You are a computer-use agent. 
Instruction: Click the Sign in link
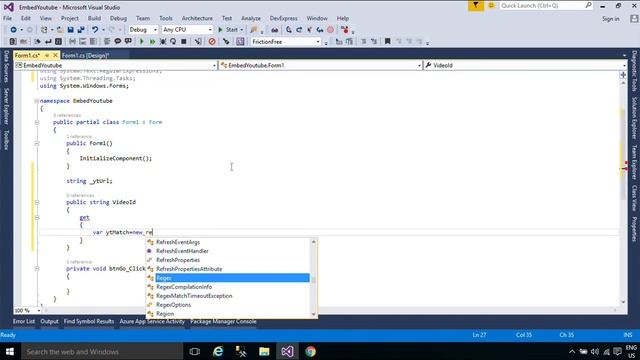(611, 19)
